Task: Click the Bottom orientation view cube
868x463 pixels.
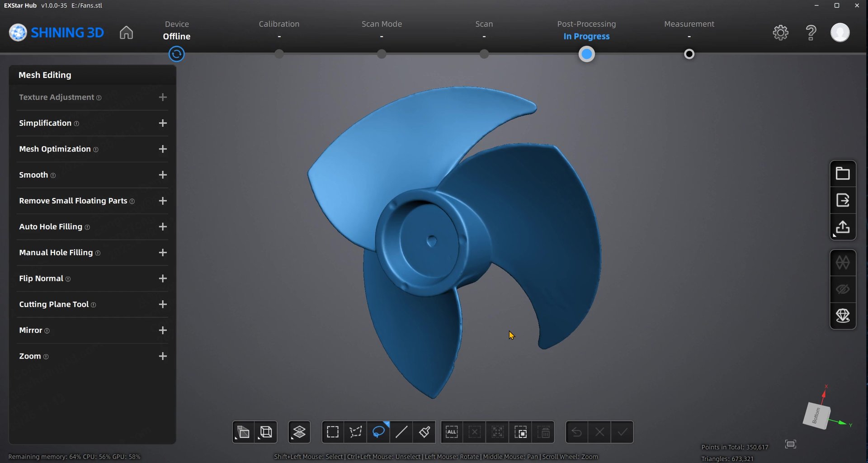Action: tap(816, 415)
